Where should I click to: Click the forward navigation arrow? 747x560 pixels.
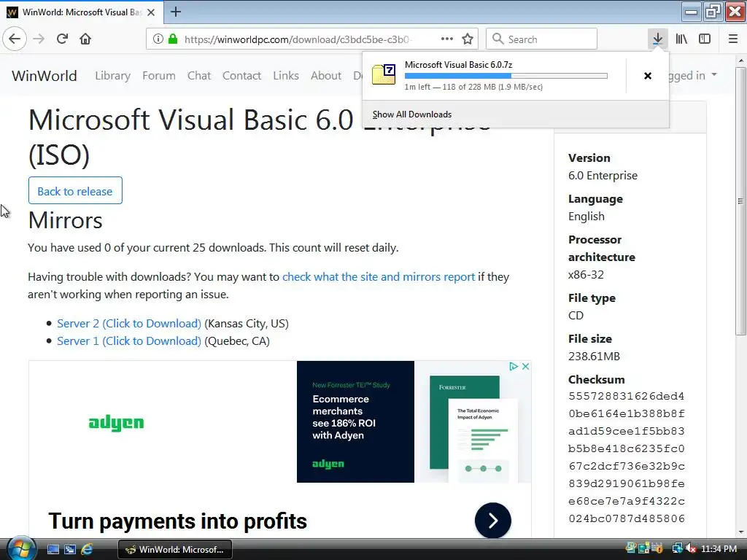(x=39, y=39)
